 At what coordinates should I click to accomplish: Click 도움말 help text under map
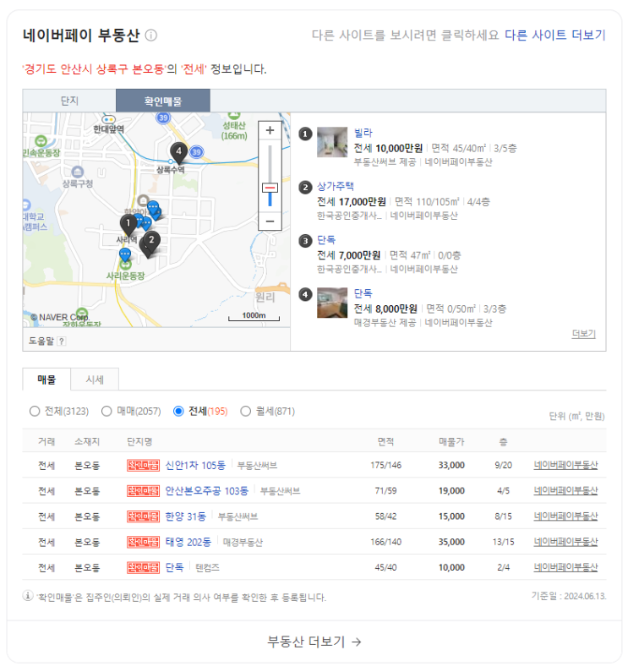tap(41, 341)
